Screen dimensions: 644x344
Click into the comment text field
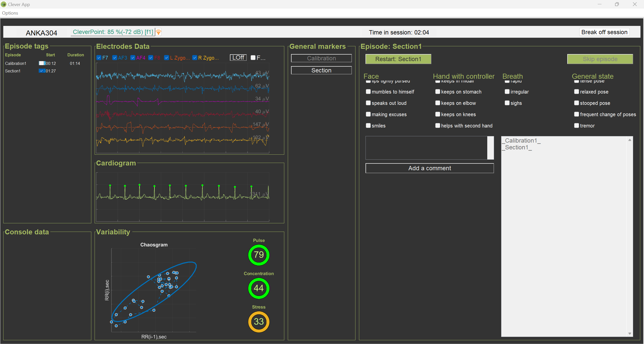pos(426,148)
